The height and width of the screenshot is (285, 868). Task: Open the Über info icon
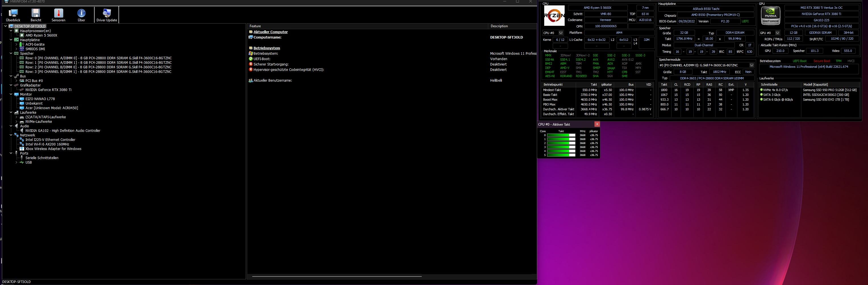pos(81,16)
